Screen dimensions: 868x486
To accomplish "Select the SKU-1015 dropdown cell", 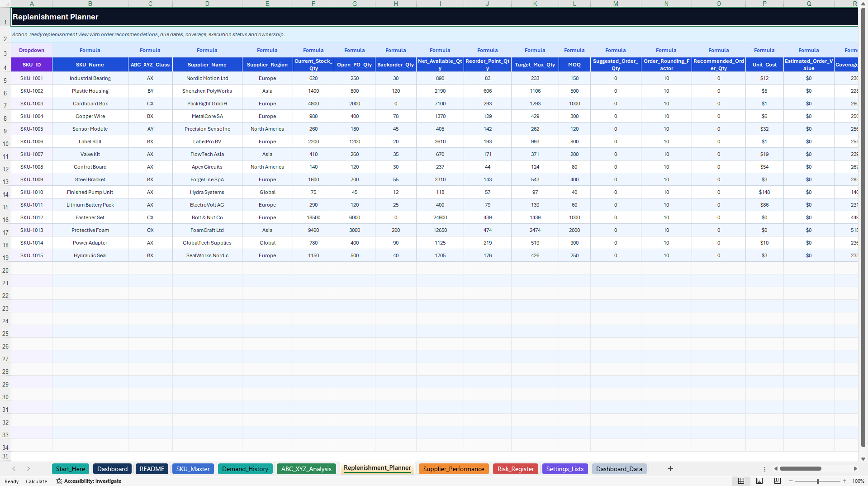I will pos(32,255).
